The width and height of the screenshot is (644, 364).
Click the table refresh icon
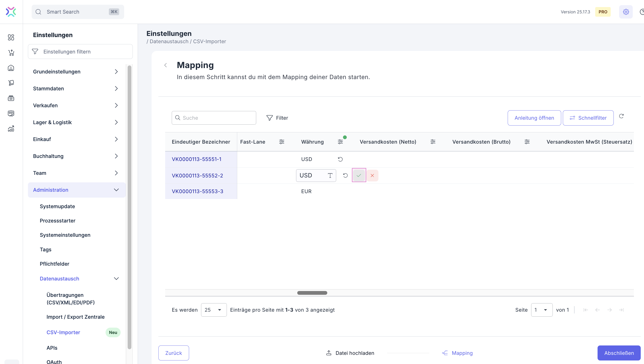click(x=621, y=116)
